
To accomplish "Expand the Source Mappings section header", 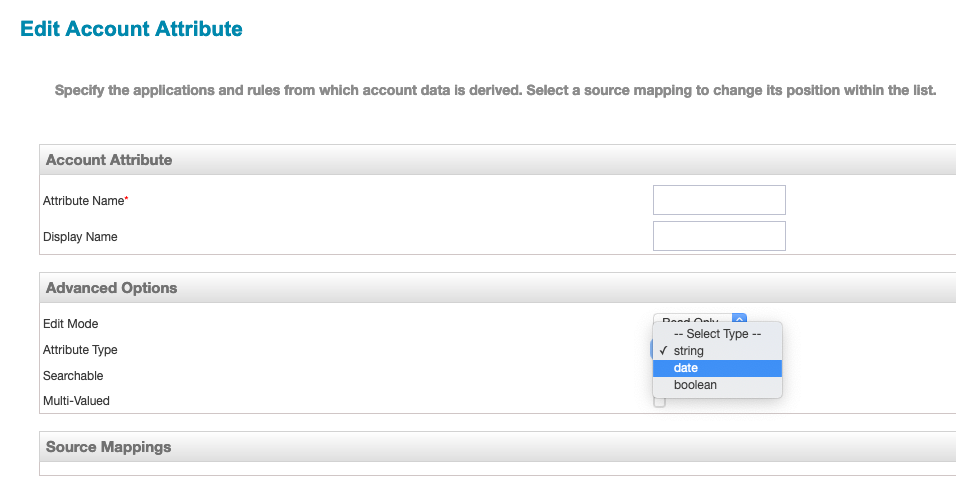I will [109, 447].
